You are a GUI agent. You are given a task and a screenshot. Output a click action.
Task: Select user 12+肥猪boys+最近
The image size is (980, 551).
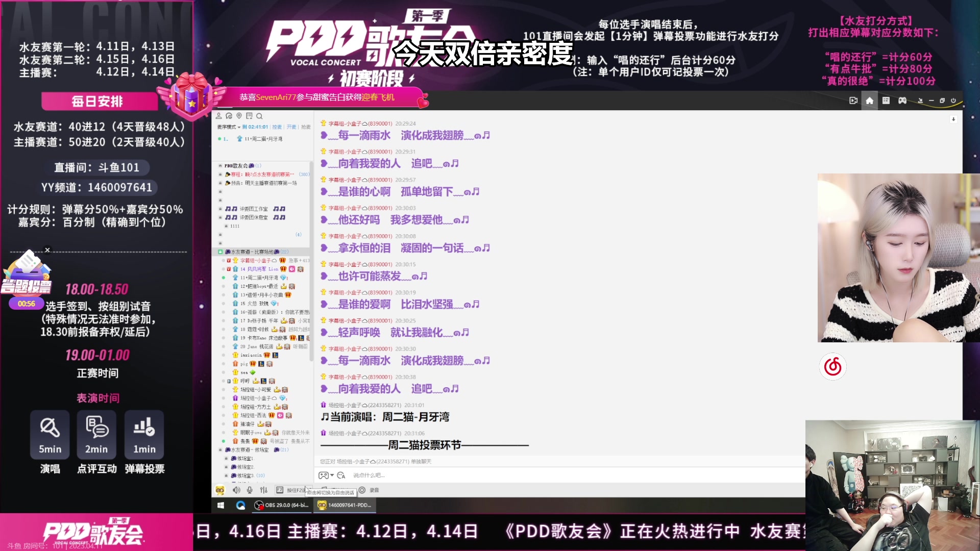click(260, 287)
